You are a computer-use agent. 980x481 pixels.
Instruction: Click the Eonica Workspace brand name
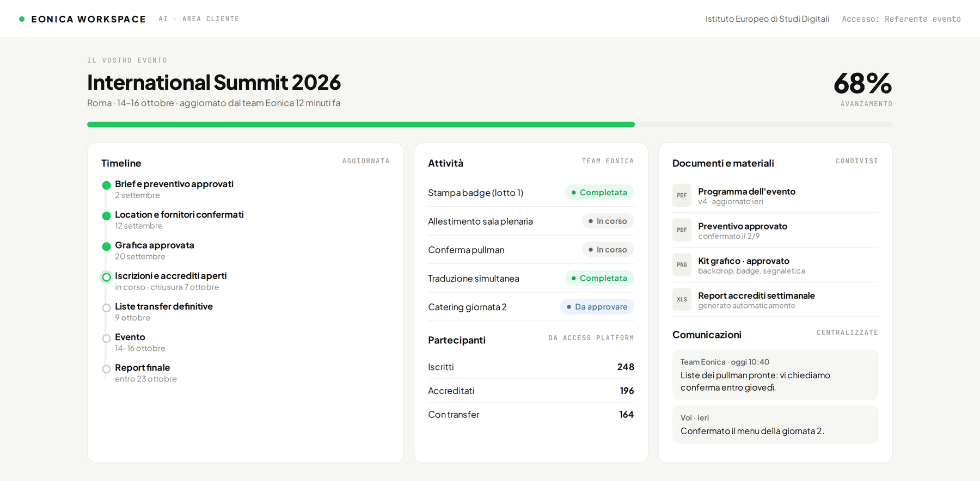pyautogui.click(x=88, y=19)
